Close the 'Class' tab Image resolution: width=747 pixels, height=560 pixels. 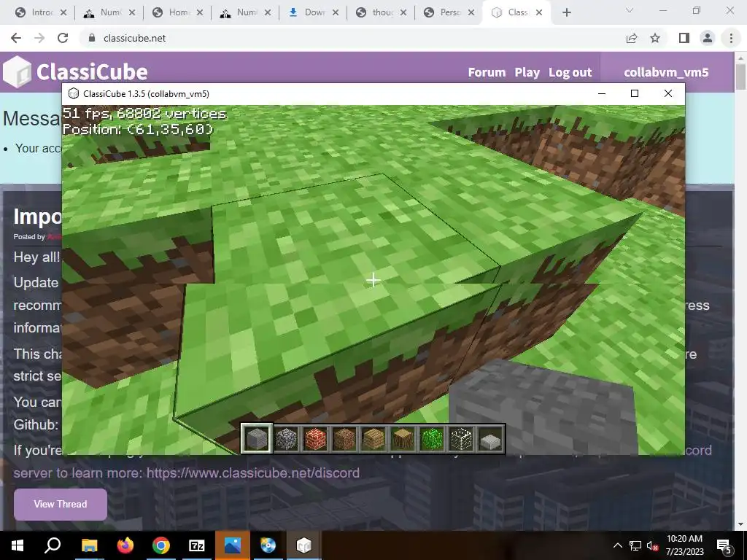(x=539, y=13)
